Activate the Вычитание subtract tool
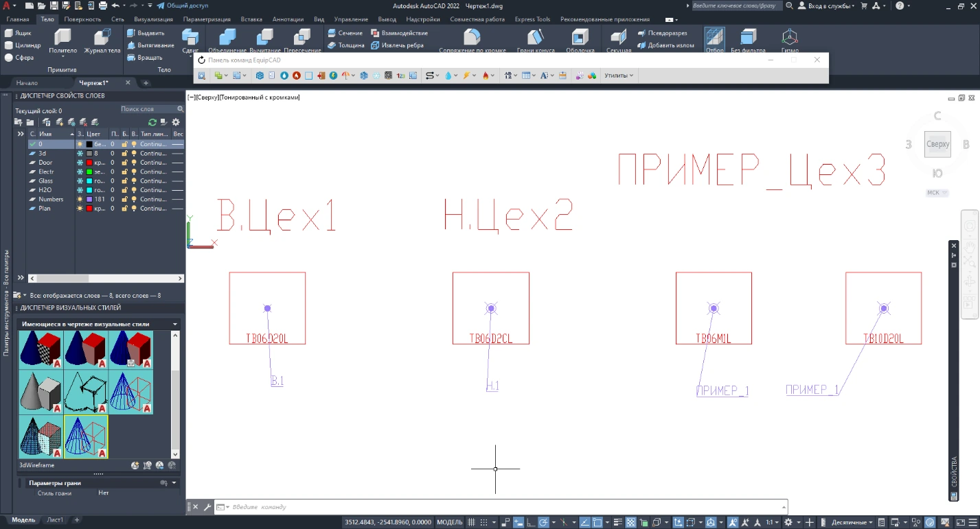Viewport: 980px width, 529px height. point(264,41)
